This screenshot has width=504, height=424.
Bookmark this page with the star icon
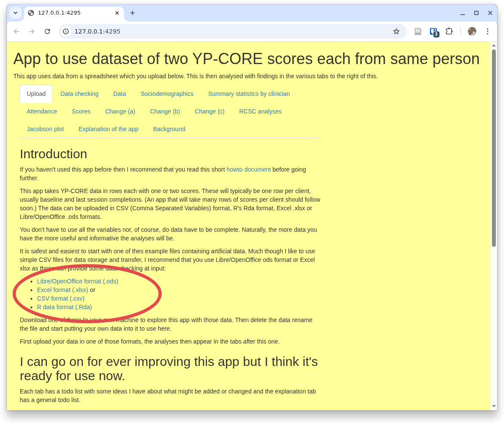point(396,31)
